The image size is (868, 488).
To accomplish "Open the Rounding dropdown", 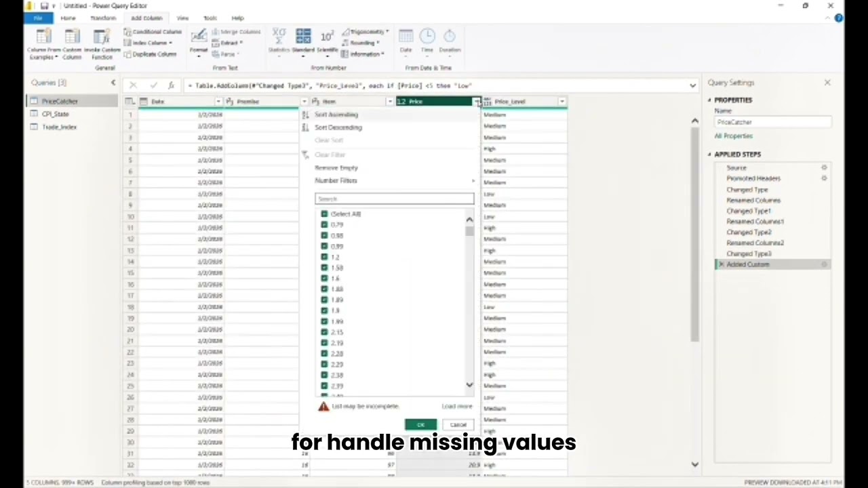I will pos(360,43).
